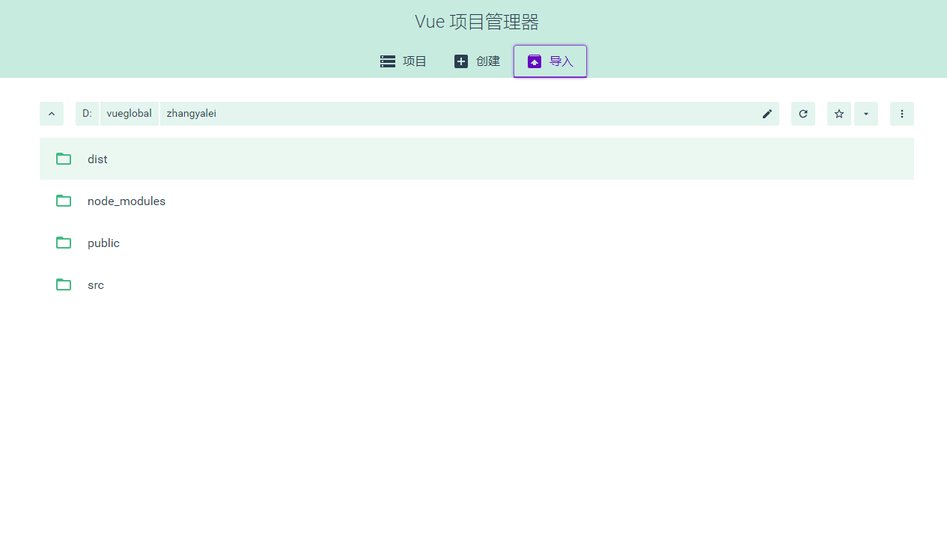Go up to the parent folder
This screenshot has width=947, height=560.
point(52,114)
